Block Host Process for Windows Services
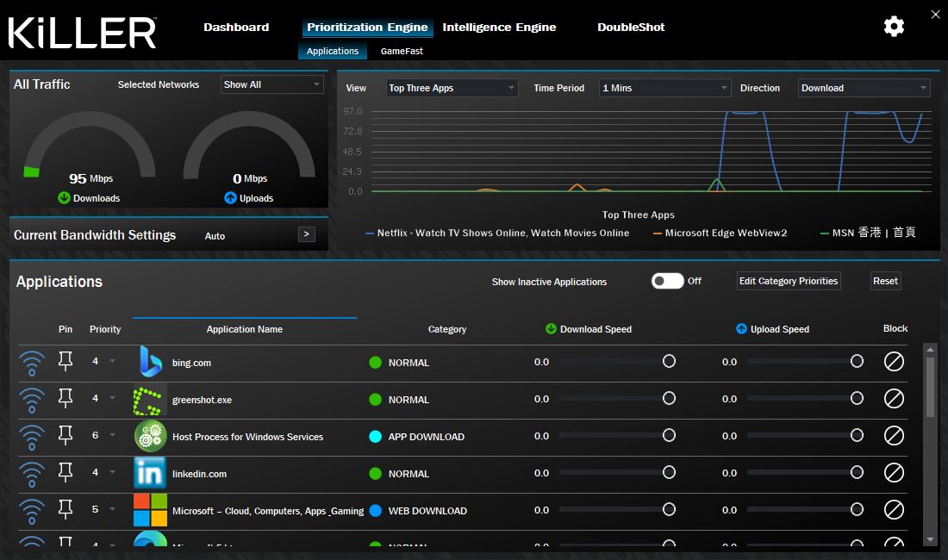Viewport: 948px width, 560px height. click(x=894, y=436)
